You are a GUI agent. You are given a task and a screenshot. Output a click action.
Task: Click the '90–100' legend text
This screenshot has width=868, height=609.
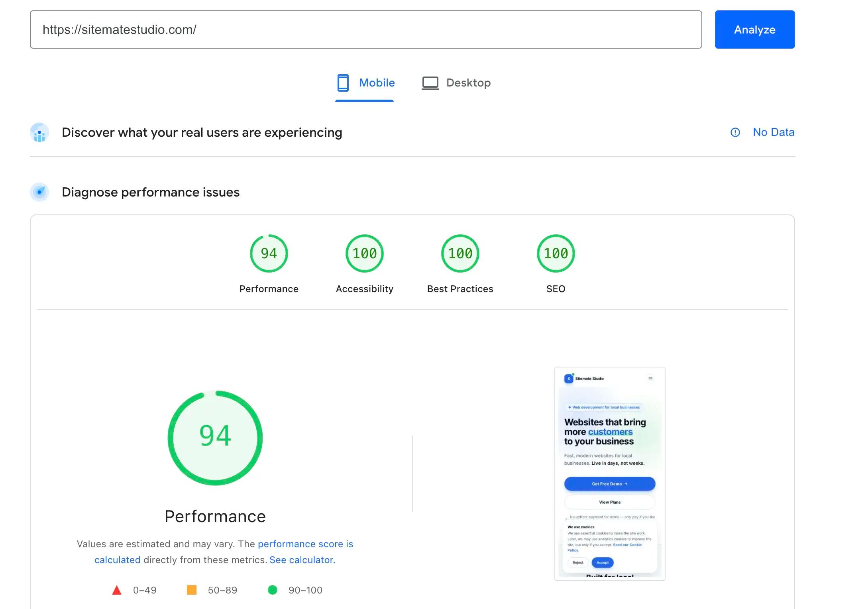tap(305, 590)
